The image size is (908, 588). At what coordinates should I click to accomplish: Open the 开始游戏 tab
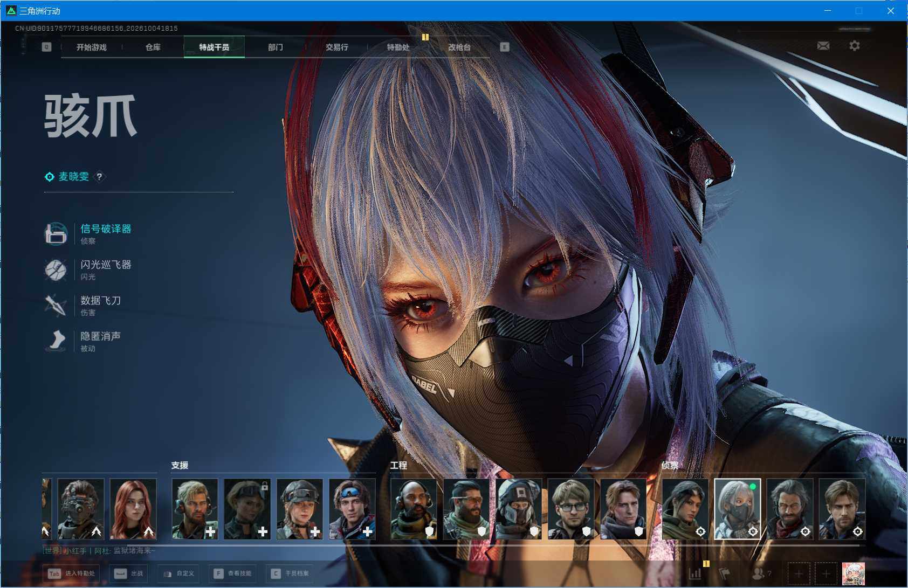click(x=92, y=47)
